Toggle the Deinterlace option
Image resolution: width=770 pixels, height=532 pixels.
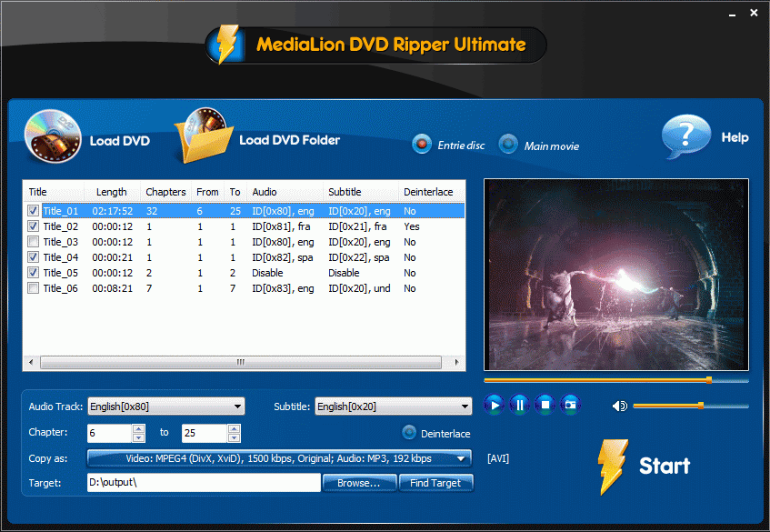coord(409,432)
